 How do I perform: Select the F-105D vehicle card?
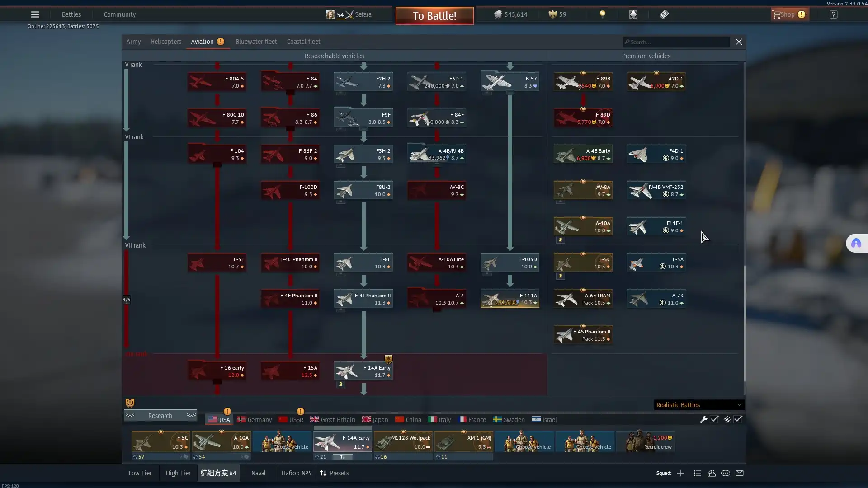(509, 263)
